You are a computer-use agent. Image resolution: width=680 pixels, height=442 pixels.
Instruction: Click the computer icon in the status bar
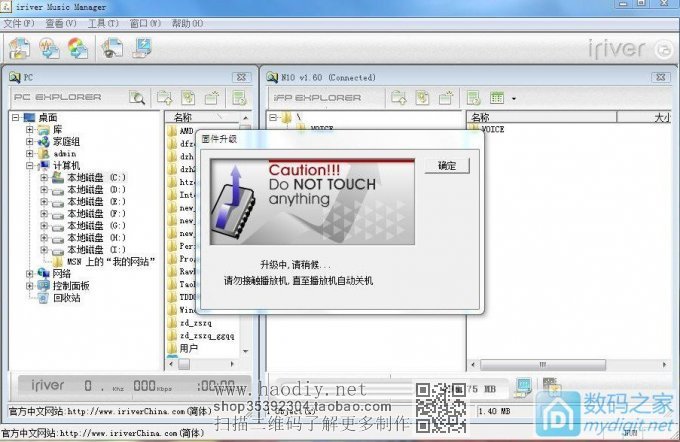tap(521, 385)
